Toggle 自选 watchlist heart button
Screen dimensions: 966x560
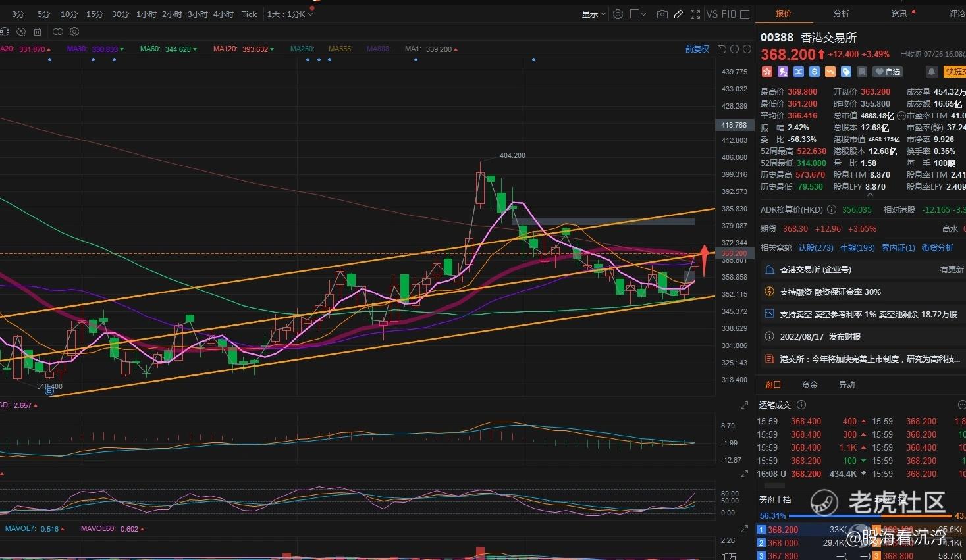click(887, 72)
